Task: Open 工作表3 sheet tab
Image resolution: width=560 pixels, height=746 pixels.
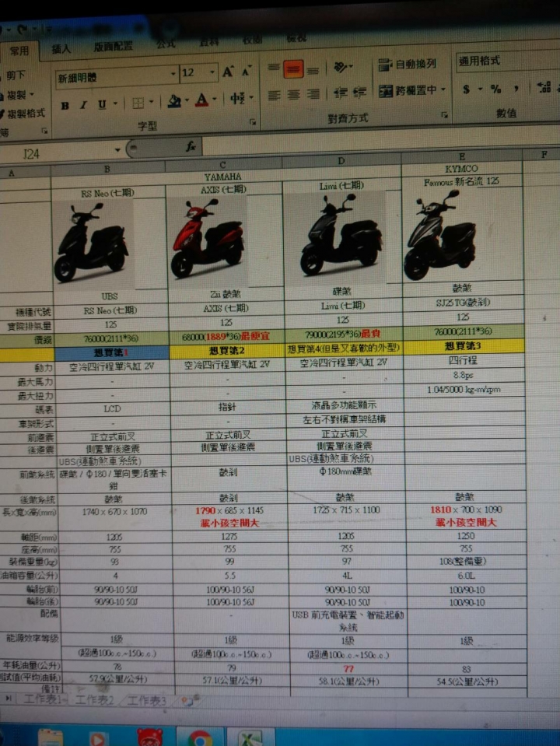Action: [146, 701]
